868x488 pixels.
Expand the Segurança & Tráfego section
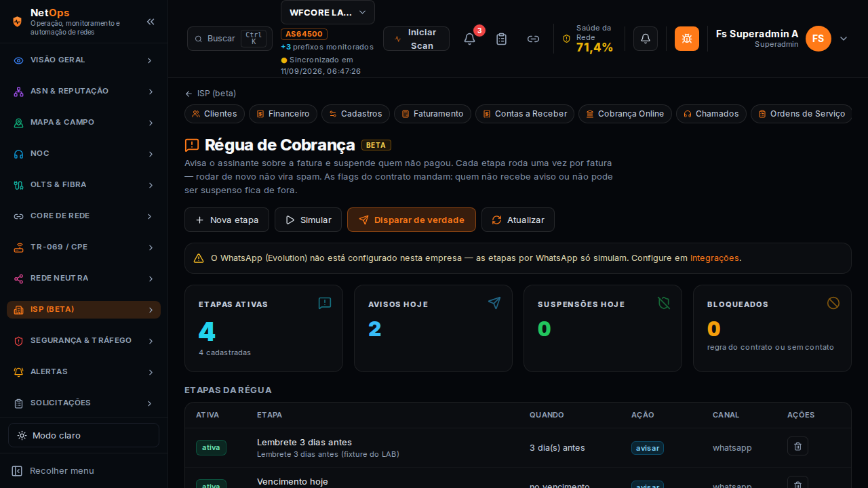coord(83,341)
